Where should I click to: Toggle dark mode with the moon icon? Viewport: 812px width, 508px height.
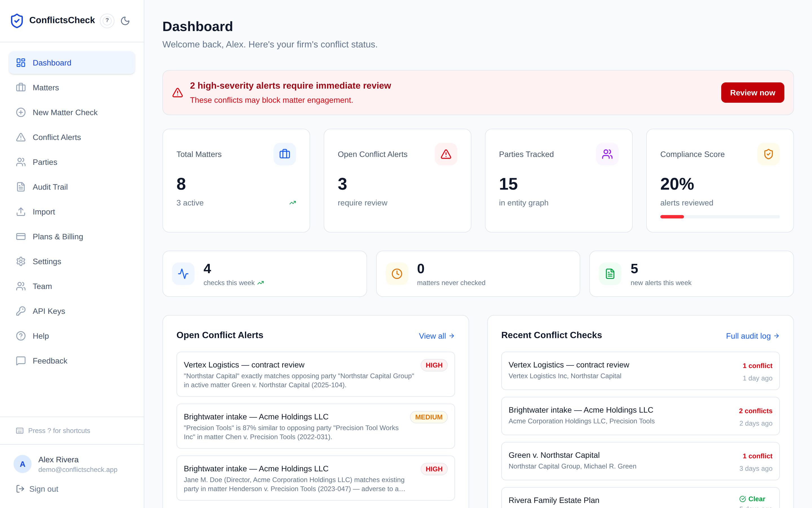(x=125, y=21)
